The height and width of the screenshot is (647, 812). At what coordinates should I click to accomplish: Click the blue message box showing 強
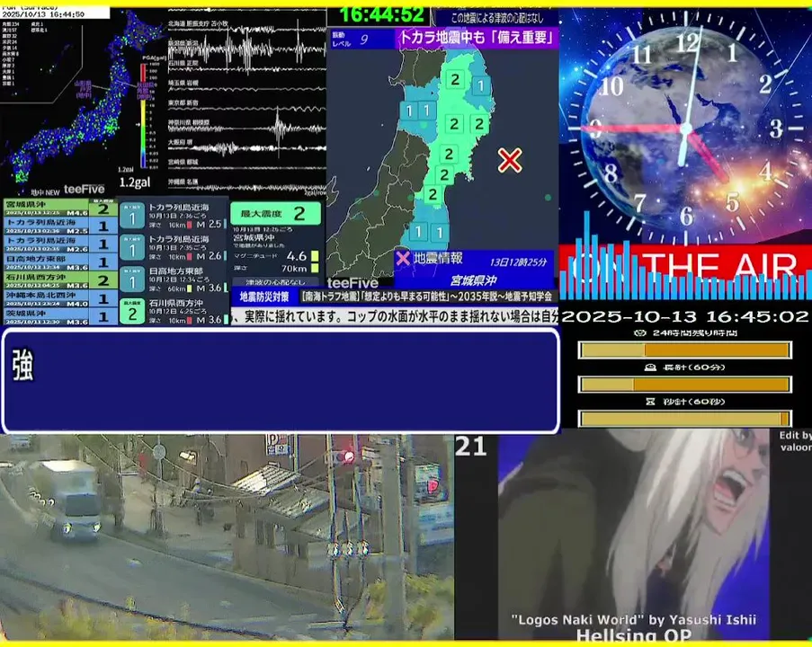(x=281, y=380)
